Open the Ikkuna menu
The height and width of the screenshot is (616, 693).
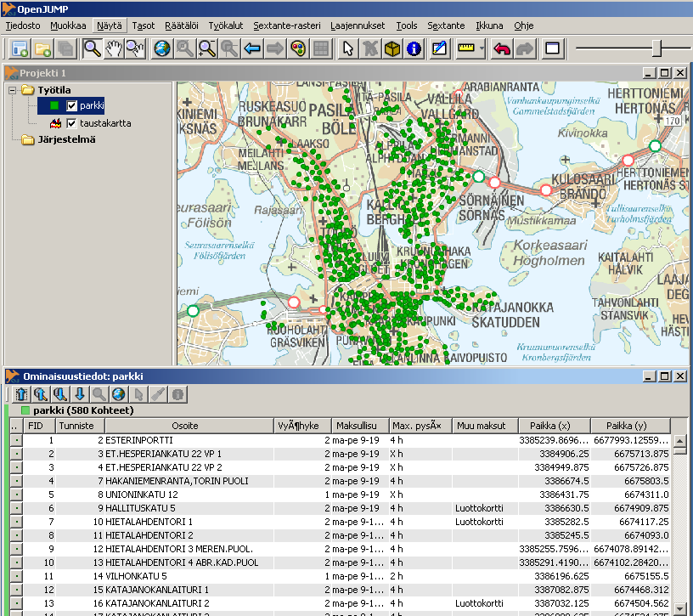coord(489,25)
